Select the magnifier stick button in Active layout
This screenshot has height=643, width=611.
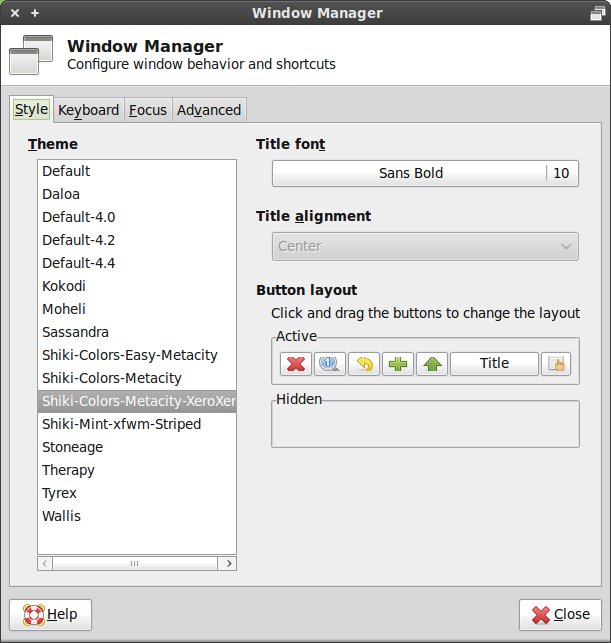coord(330,364)
